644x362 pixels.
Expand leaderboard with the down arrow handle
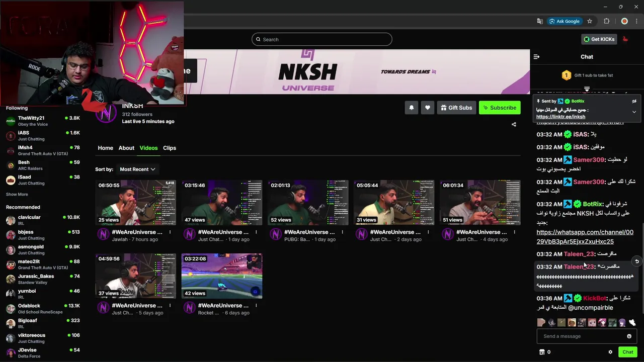587,89
